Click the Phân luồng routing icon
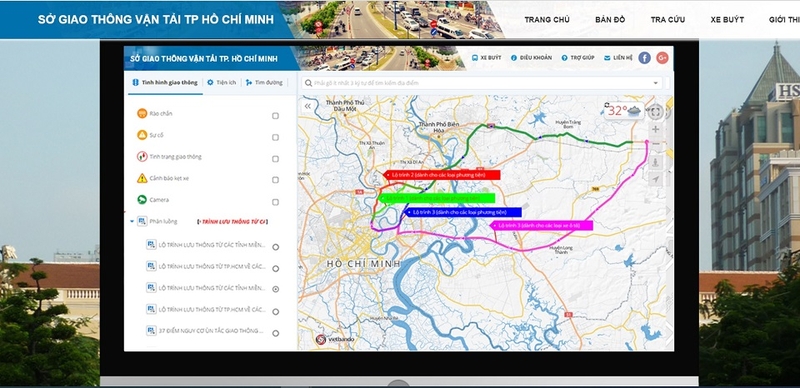The image size is (800, 388). tap(142, 221)
